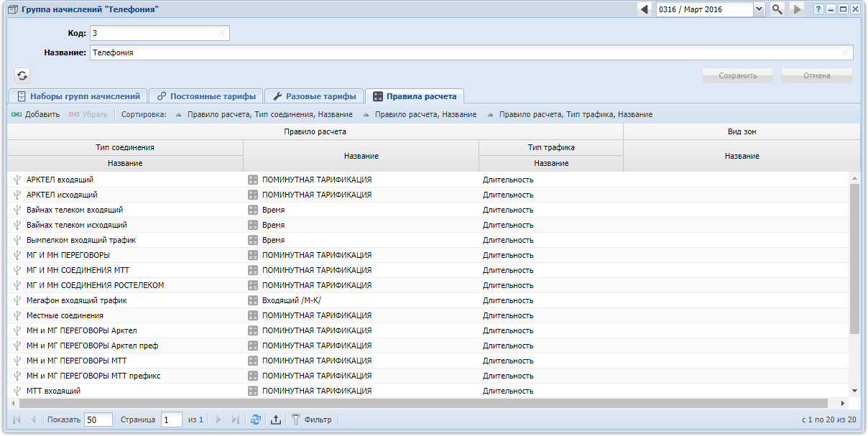Click horizontal scrollbar right arrow
The image size is (868, 436).
click(x=843, y=404)
